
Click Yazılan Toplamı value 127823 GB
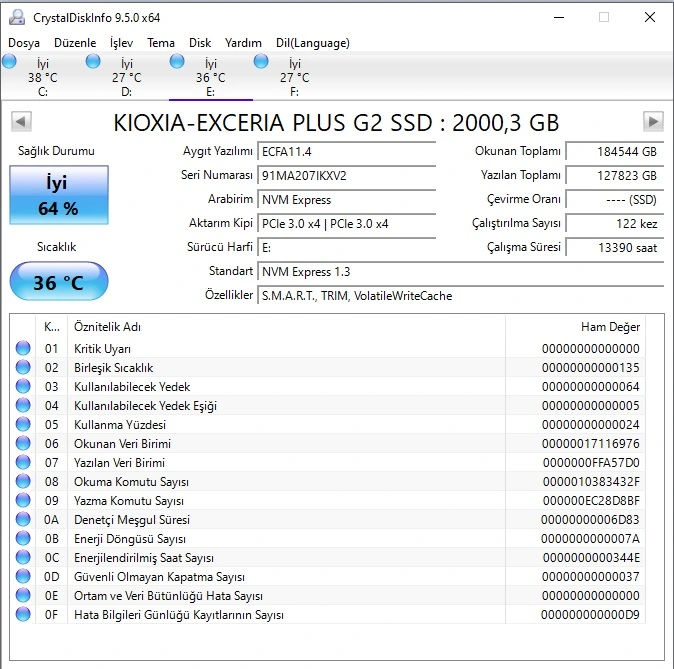[x=615, y=176]
